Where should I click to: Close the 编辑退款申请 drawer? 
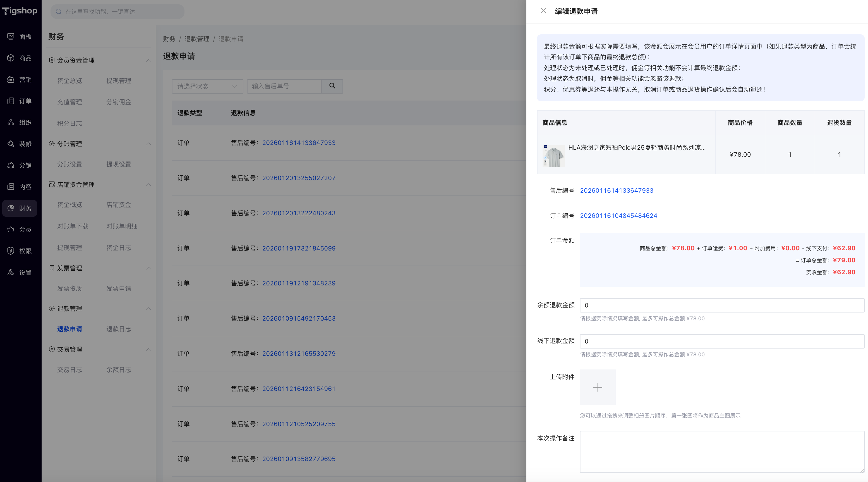(543, 11)
